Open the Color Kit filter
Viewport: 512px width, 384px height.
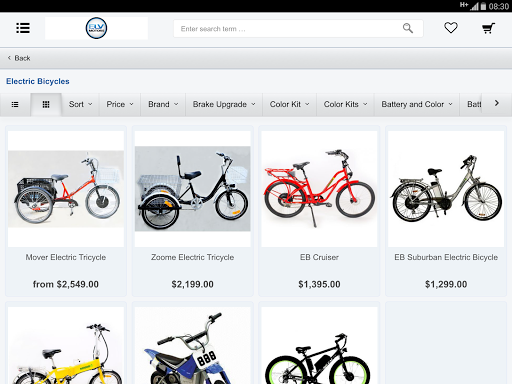(x=289, y=104)
